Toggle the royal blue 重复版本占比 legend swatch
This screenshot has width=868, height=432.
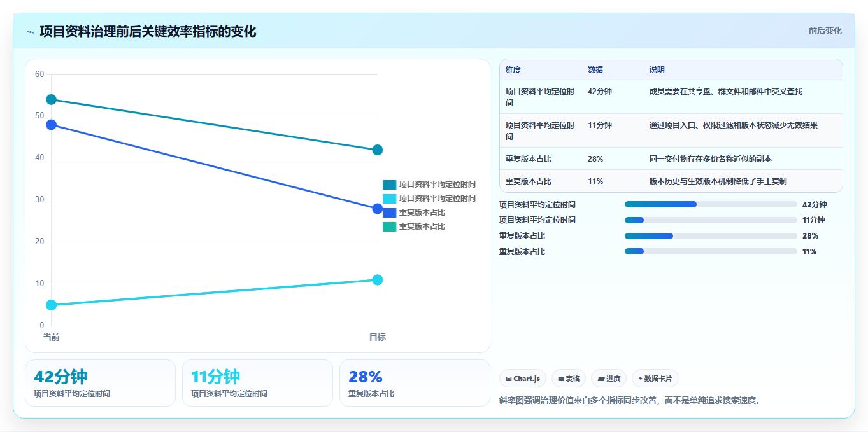pyautogui.click(x=389, y=213)
